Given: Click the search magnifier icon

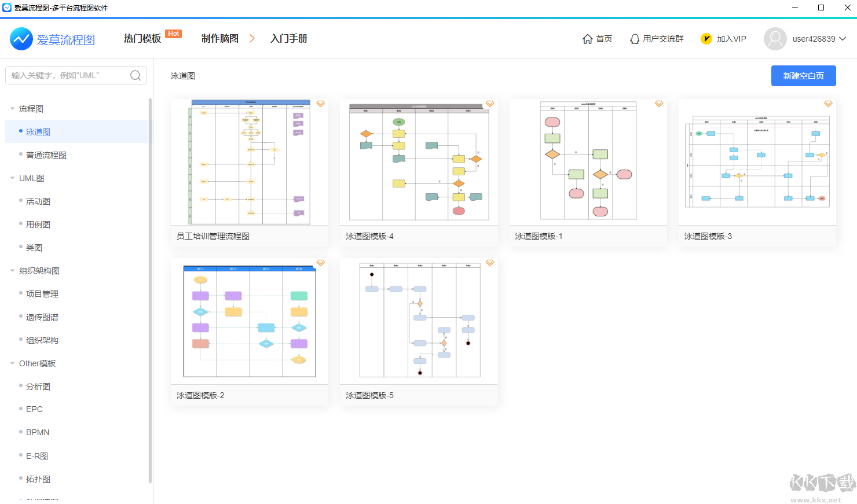Looking at the screenshot, I should pos(135,75).
